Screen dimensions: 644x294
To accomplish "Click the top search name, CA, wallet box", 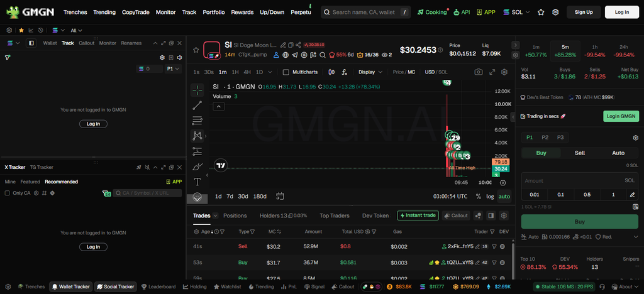I will point(365,13).
